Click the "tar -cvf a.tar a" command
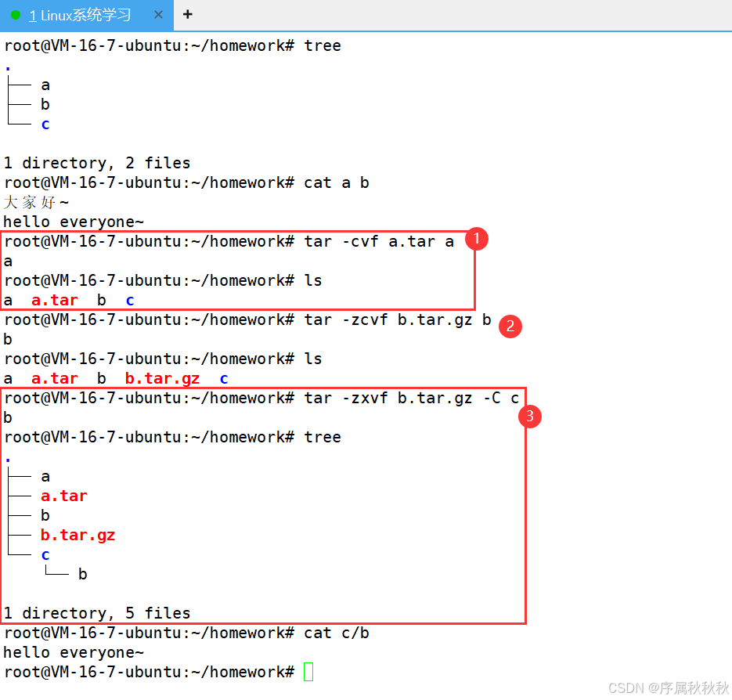Screen dimensions: 732x700 click(379, 241)
